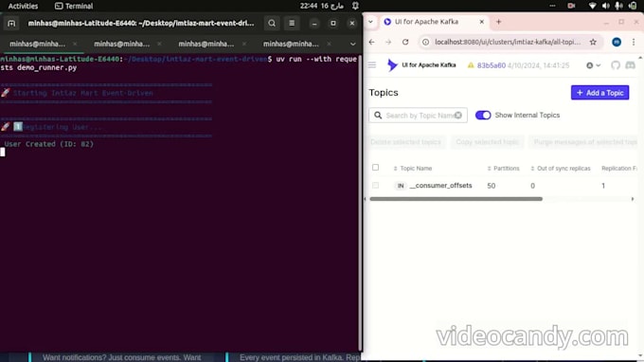
Task: Click the notification bell icon in top bar
Action: pyautogui.click(x=355, y=6)
